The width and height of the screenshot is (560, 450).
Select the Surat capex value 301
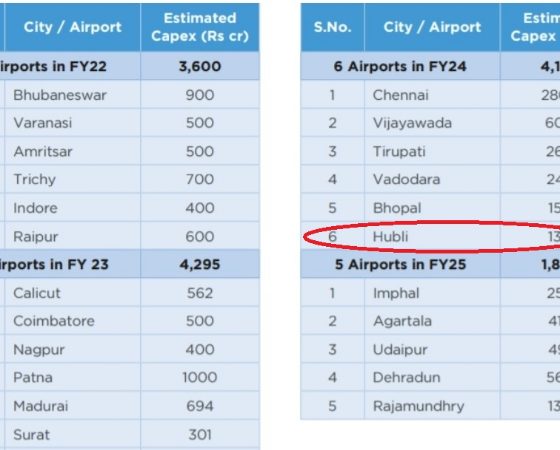tap(200, 434)
